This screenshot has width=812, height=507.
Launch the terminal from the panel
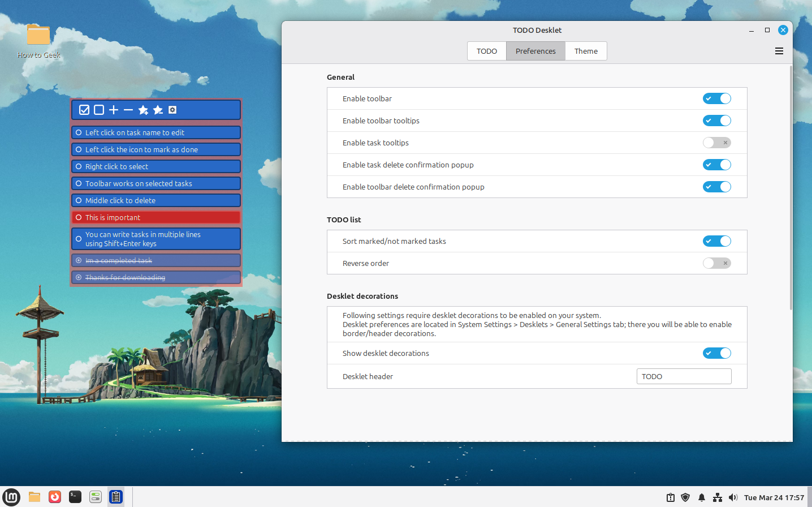pos(75,497)
